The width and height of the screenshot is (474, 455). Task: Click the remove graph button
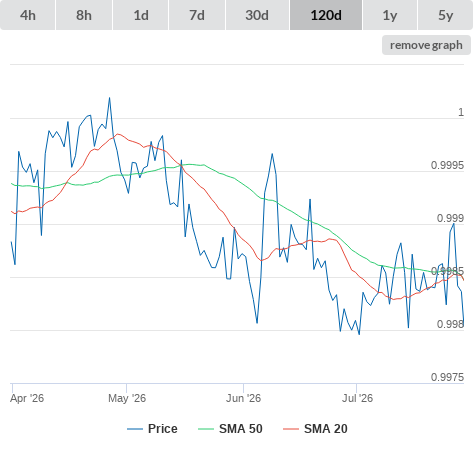coord(426,45)
